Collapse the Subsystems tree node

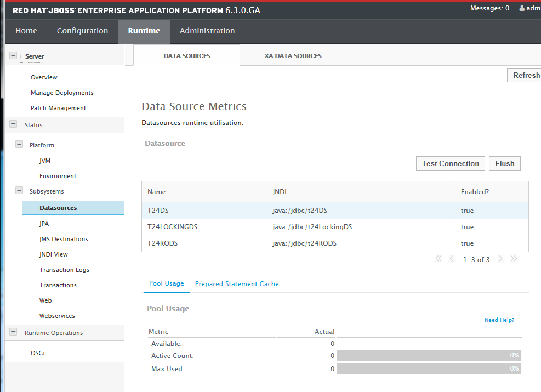pos(19,191)
